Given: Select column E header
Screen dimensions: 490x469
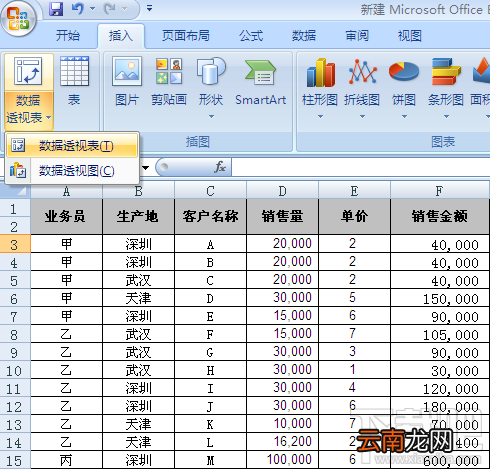Looking at the screenshot, I should [354, 191].
